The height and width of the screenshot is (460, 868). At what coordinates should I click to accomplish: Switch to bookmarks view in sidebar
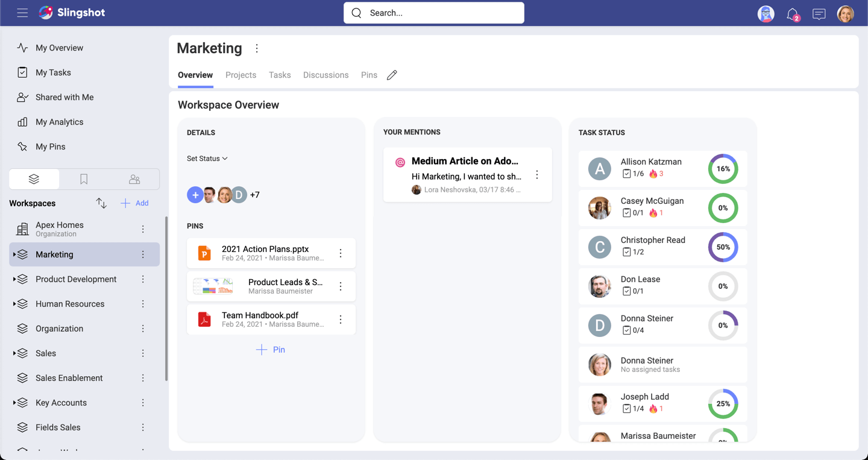pyautogui.click(x=84, y=179)
